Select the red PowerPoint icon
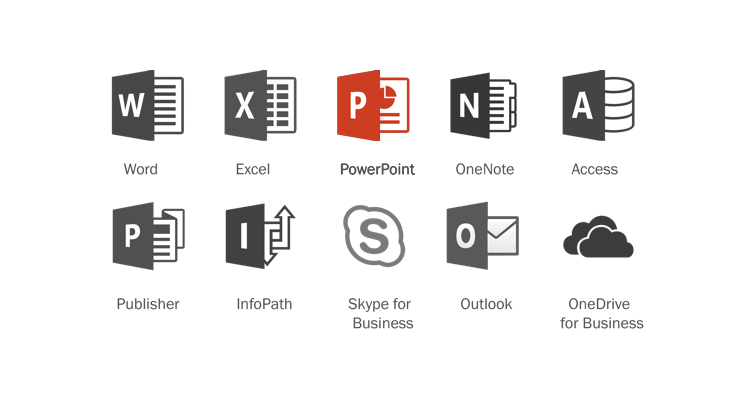 pos(373,105)
